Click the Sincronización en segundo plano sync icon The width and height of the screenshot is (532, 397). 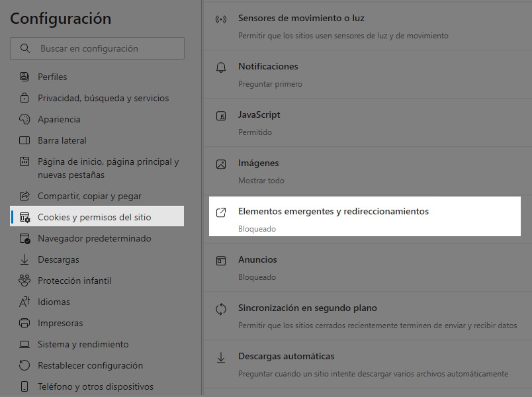click(x=221, y=309)
